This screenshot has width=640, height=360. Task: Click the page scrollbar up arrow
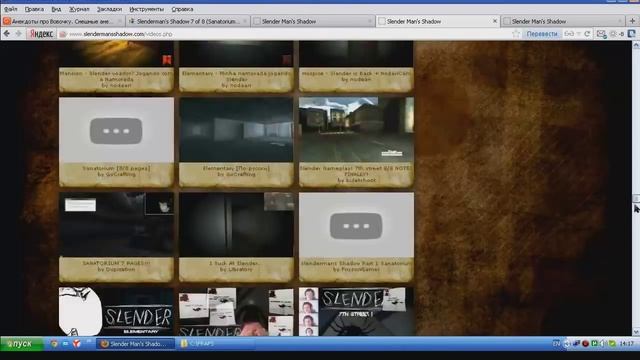636,45
